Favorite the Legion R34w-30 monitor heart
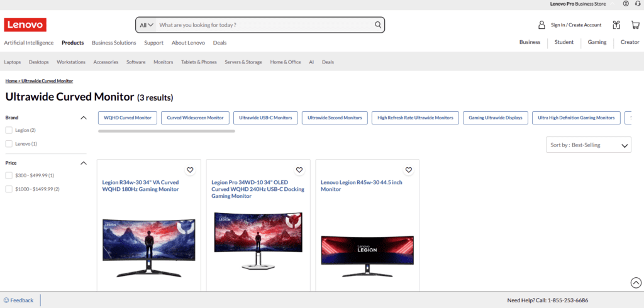Viewport: 644px width, 308px height. tap(190, 170)
